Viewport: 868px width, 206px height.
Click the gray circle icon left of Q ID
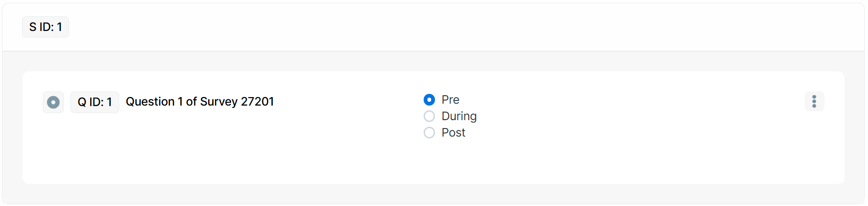point(53,102)
